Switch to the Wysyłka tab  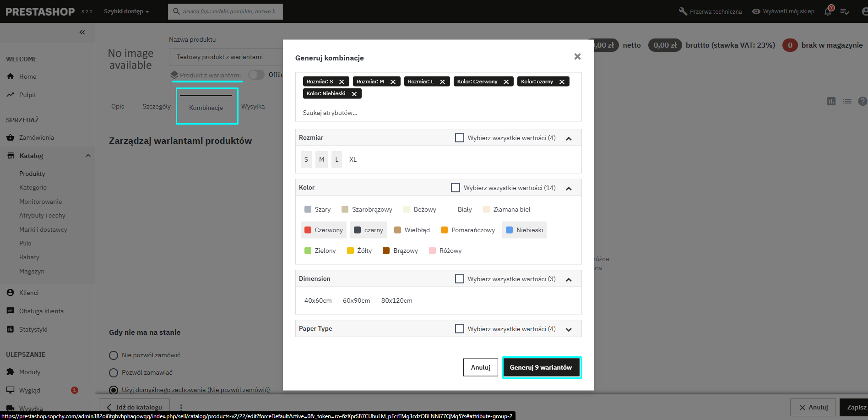[x=253, y=106]
